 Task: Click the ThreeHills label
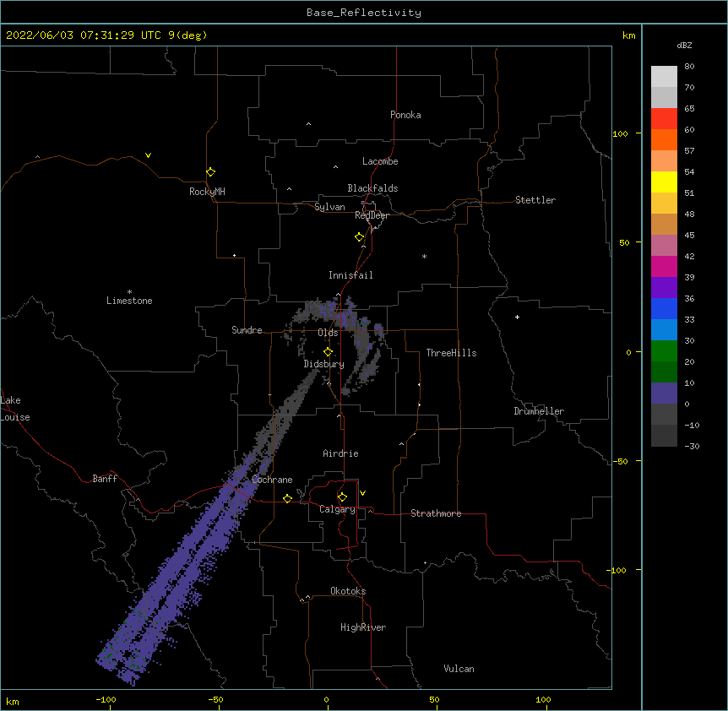tap(451, 353)
